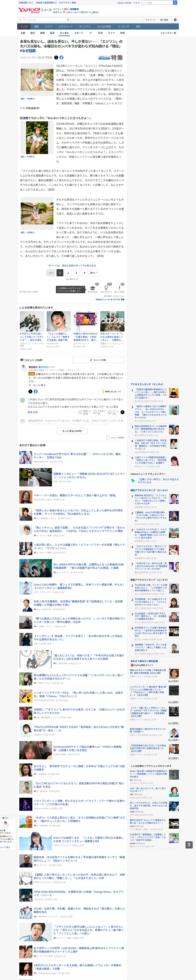Share the user comment via the X icon
Image resolution: width=196 pixels, height=980 pixels.
click(122, 412)
